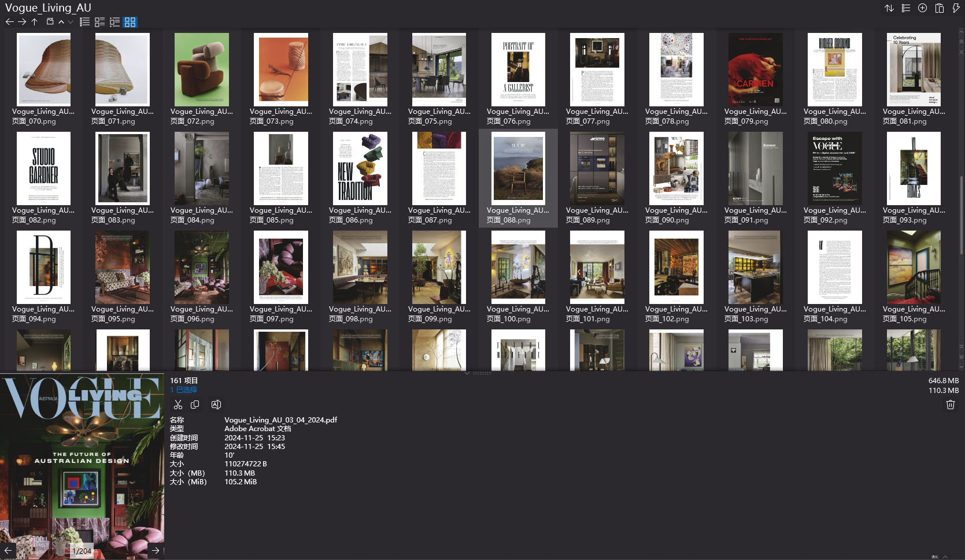This screenshot has height=560, width=965.
Task: Click the panel divider collapse chevron
Action: pos(467,373)
